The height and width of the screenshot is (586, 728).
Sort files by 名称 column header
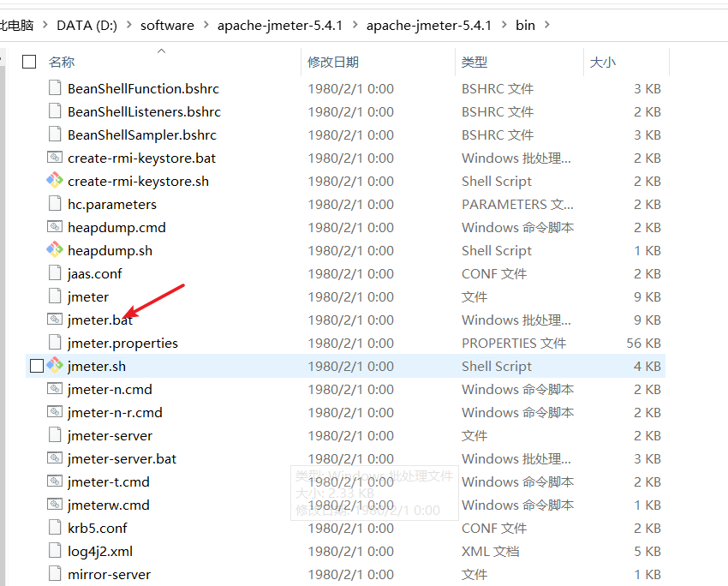[x=62, y=62]
